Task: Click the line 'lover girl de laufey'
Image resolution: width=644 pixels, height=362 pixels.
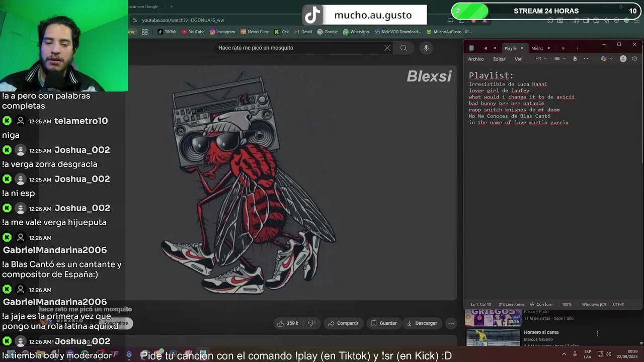Action: click(499, 90)
